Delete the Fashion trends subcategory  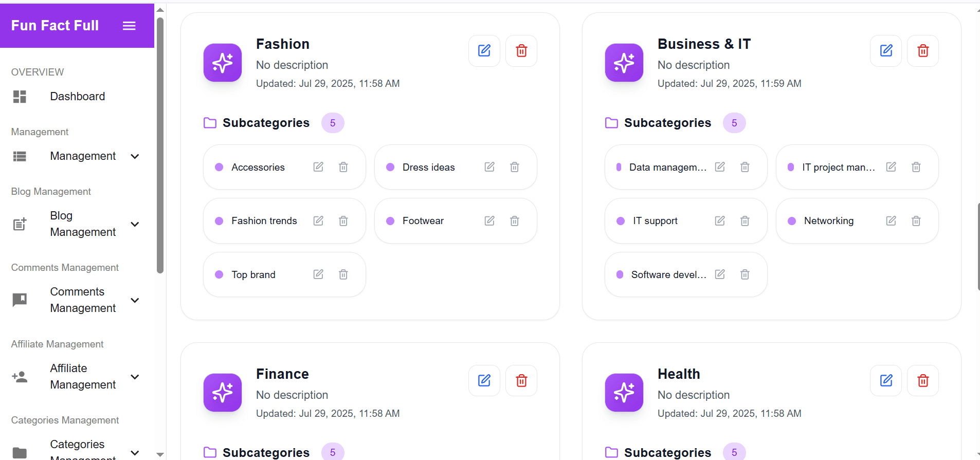click(x=343, y=221)
